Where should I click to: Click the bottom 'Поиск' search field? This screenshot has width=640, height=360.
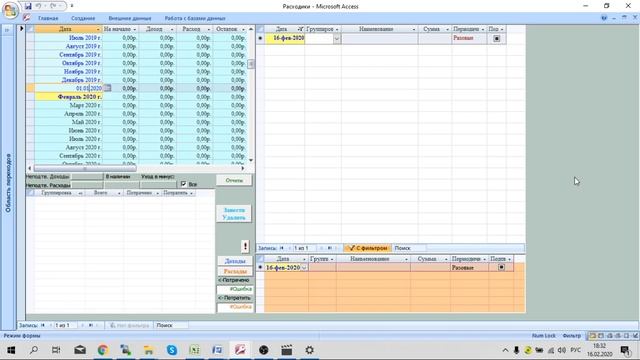171,325
